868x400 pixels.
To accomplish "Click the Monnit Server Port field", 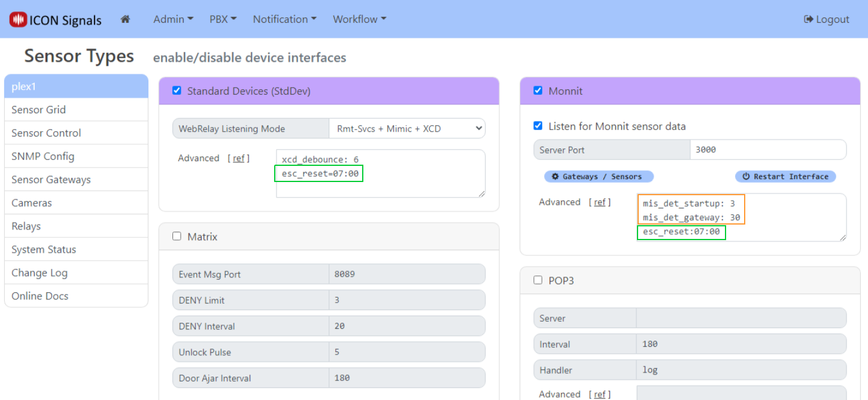I will [x=767, y=150].
